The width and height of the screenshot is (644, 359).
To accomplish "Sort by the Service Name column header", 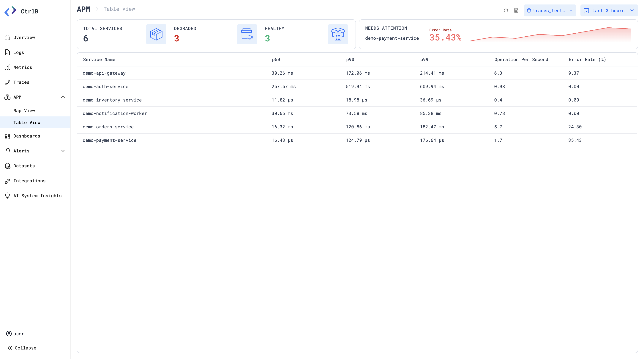I will click(99, 60).
